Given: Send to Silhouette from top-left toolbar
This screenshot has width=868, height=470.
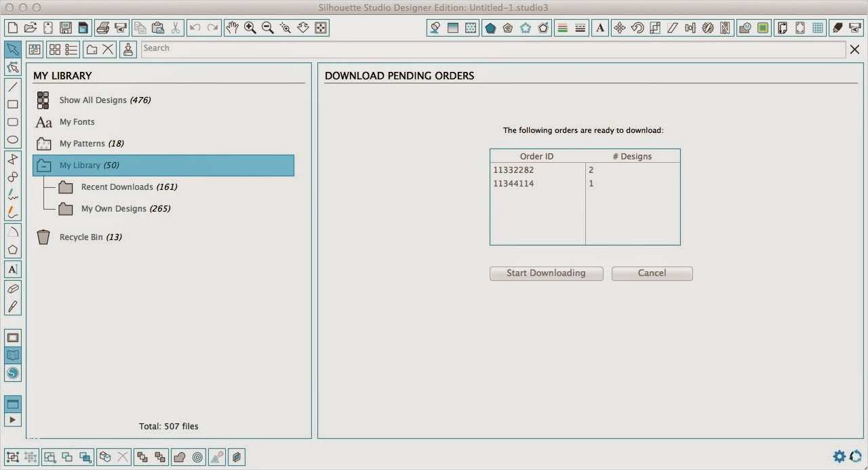Looking at the screenshot, I should 120,28.
